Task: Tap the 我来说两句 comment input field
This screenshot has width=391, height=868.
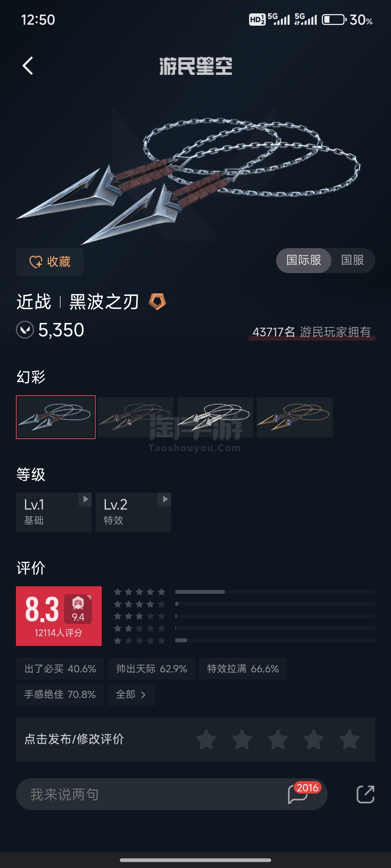Action: [147, 794]
